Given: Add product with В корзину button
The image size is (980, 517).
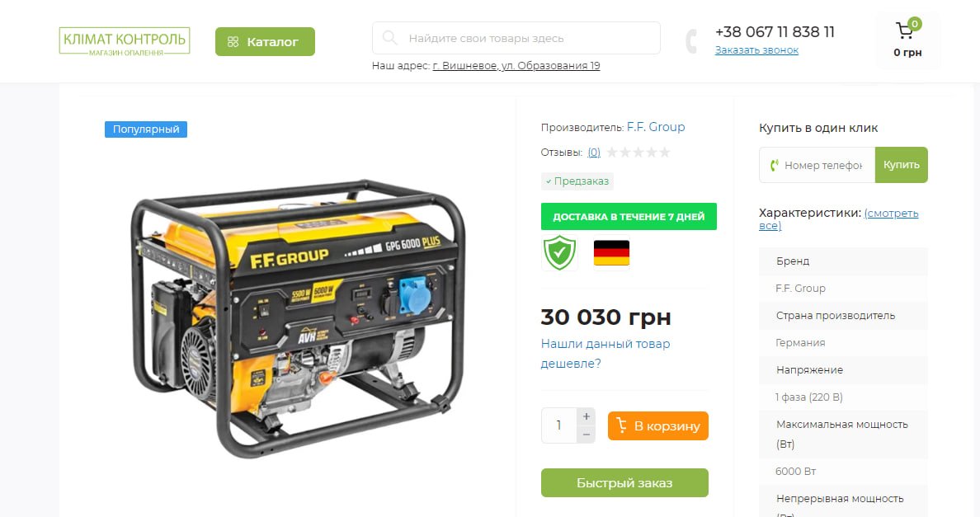Looking at the screenshot, I should click(x=658, y=425).
